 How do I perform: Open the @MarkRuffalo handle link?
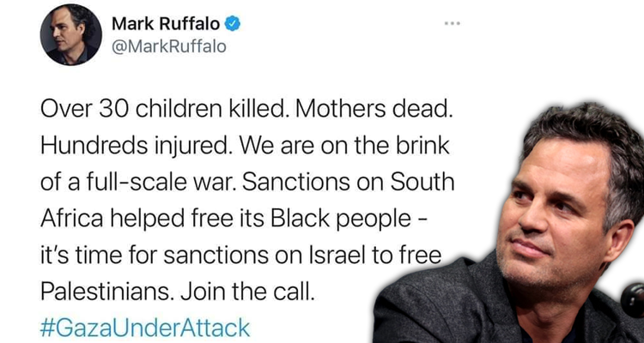(x=170, y=47)
